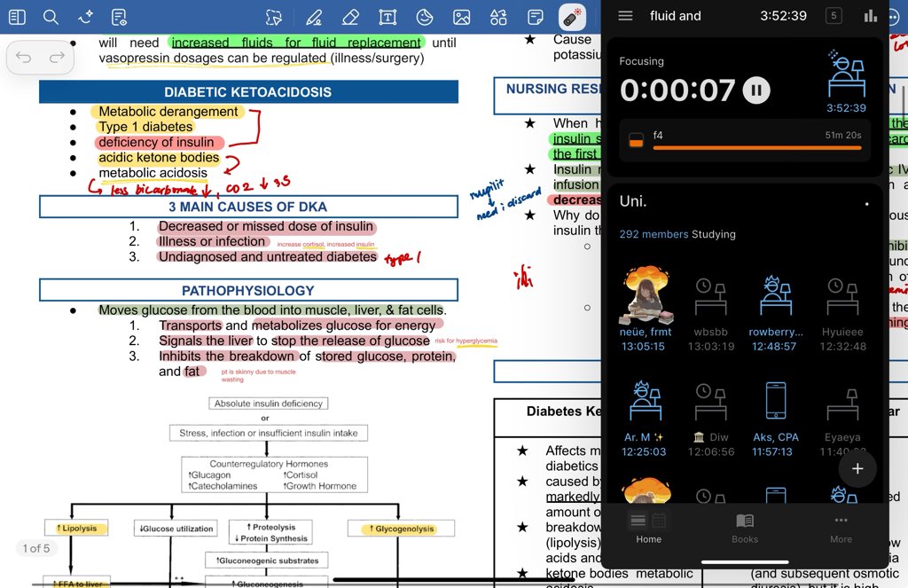Tap the 'Proteolysis / Protein Synthesis' box
Screen dimensions: 908x588
click(271, 532)
